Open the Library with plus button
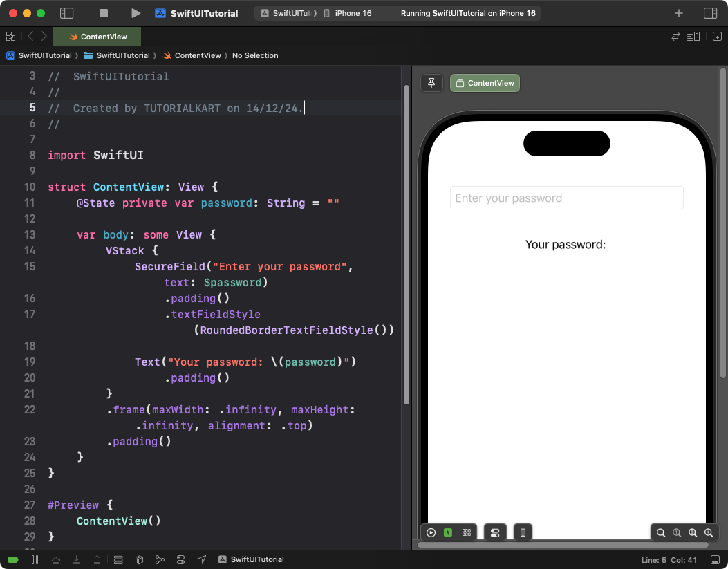Screen dimensions: 728x569 (x=679, y=13)
